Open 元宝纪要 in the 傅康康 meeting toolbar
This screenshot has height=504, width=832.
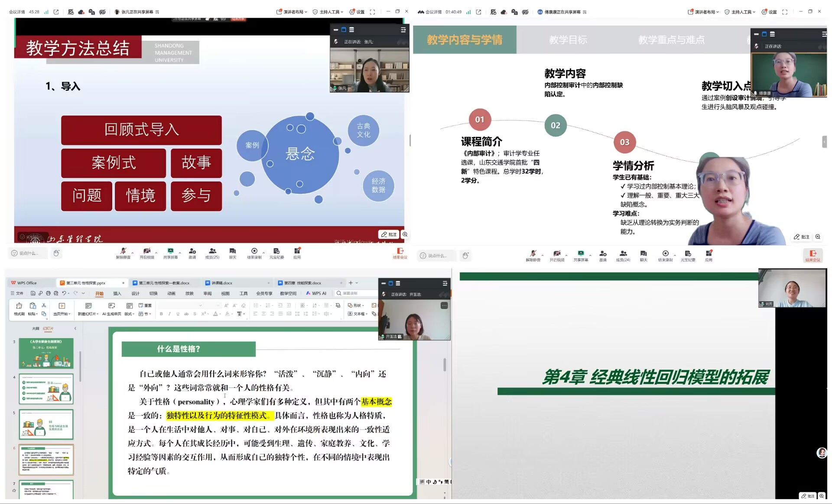click(688, 256)
